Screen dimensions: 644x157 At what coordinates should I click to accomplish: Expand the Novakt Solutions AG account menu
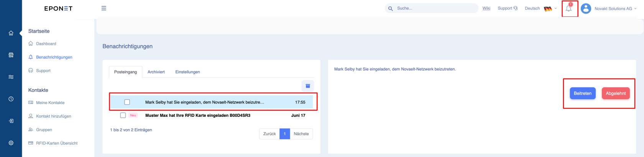click(615, 8)
